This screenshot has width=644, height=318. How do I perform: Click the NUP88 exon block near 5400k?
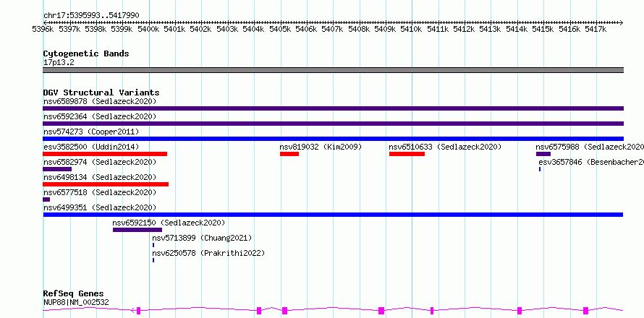(138, 311)
